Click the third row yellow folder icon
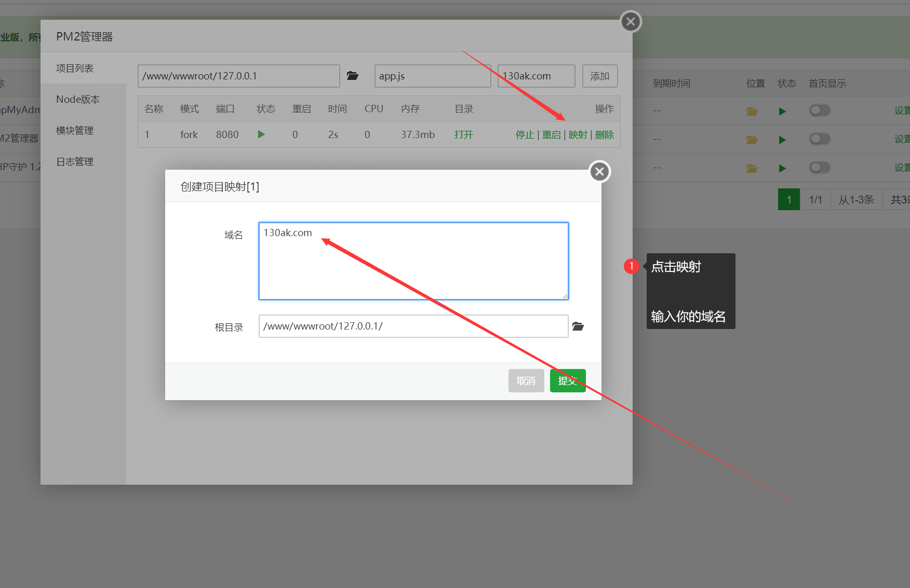Image resolution: width=910 pixels, height=588 pixels. coord(752,168)
